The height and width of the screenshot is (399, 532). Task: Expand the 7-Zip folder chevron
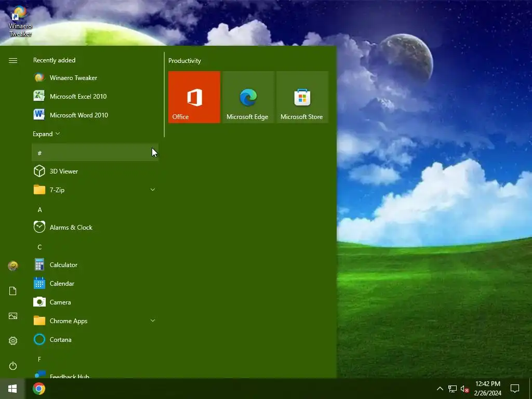(153, 190)
